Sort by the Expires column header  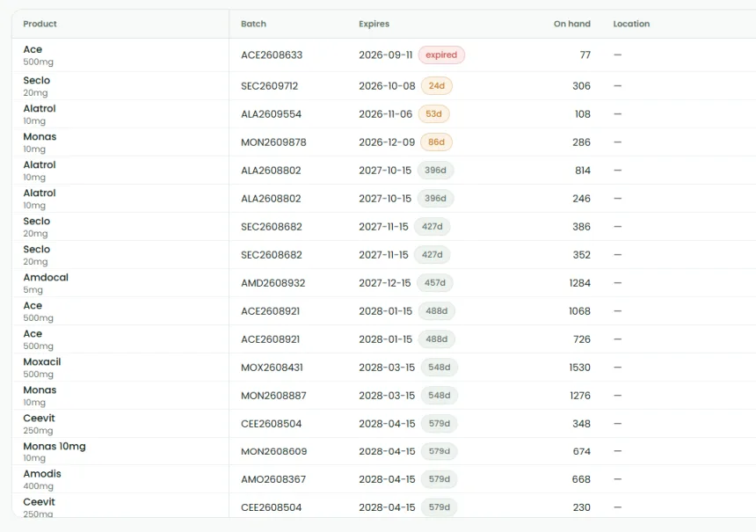[374, 24]
